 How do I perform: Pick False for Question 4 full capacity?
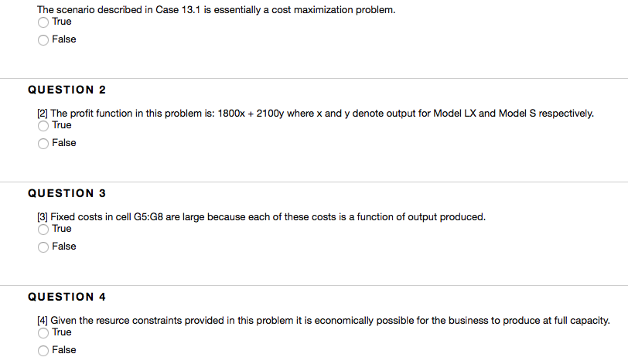pos(43,351)
